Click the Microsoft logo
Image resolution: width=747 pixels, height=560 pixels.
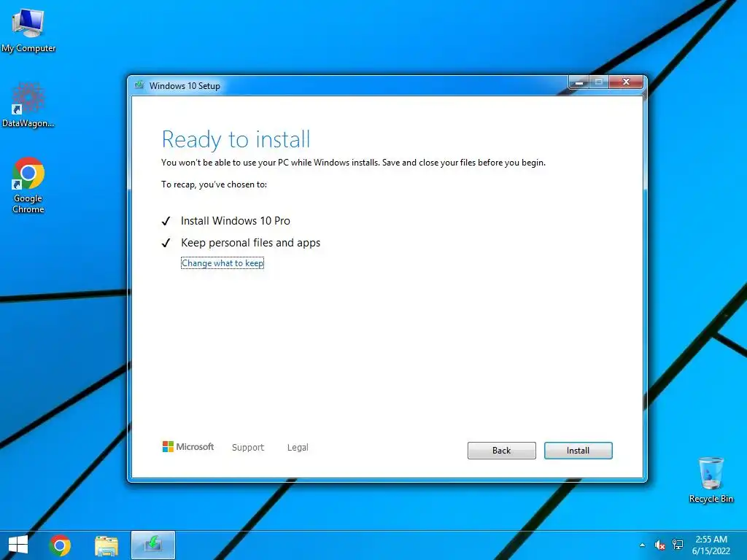pos(188,447)
